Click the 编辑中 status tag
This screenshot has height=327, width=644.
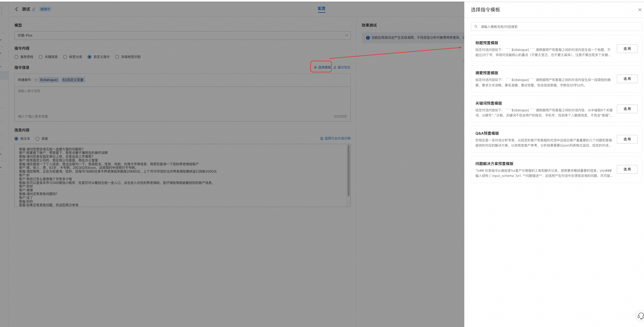click(x=45, y=9)
